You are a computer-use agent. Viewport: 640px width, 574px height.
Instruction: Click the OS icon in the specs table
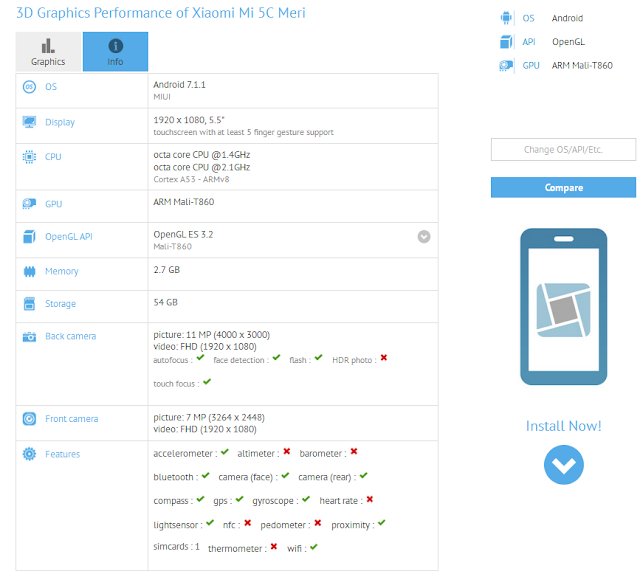[x=29, y=87]
